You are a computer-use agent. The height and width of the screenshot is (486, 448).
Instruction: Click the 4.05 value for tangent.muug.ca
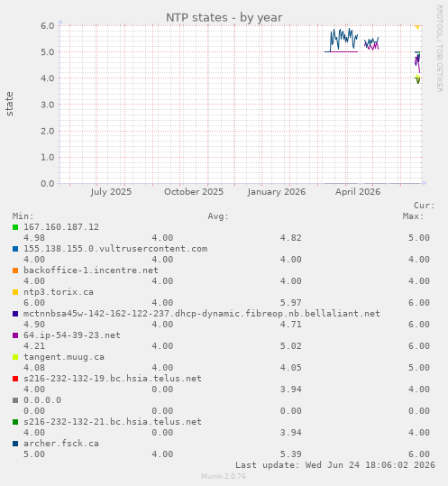pos(291,368)
